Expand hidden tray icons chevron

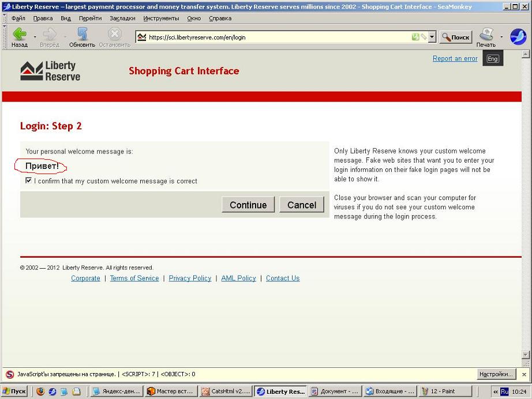coord(496,392)
